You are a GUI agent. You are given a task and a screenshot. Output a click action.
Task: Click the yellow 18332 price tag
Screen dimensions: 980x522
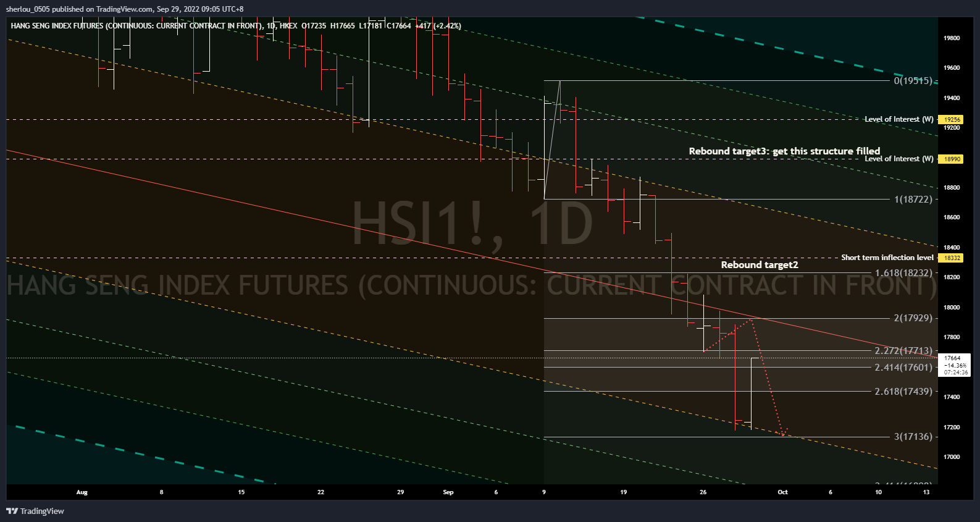pos(952,258)
